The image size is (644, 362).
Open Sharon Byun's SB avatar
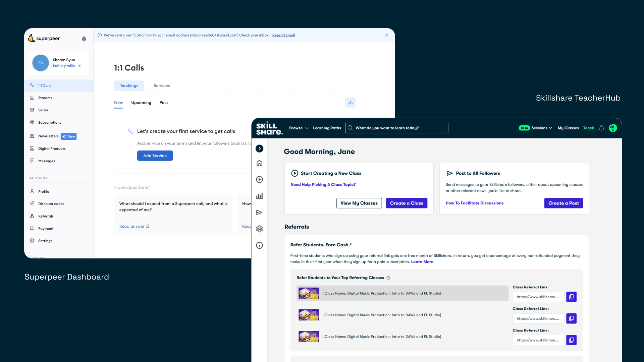[x=41, y=63]
